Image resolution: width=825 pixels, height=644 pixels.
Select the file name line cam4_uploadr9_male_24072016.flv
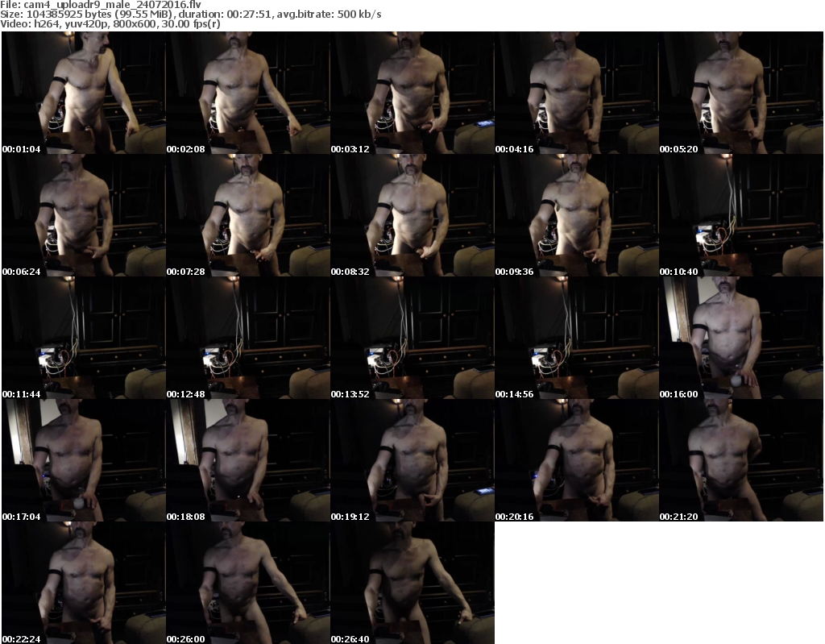[101, 5]
